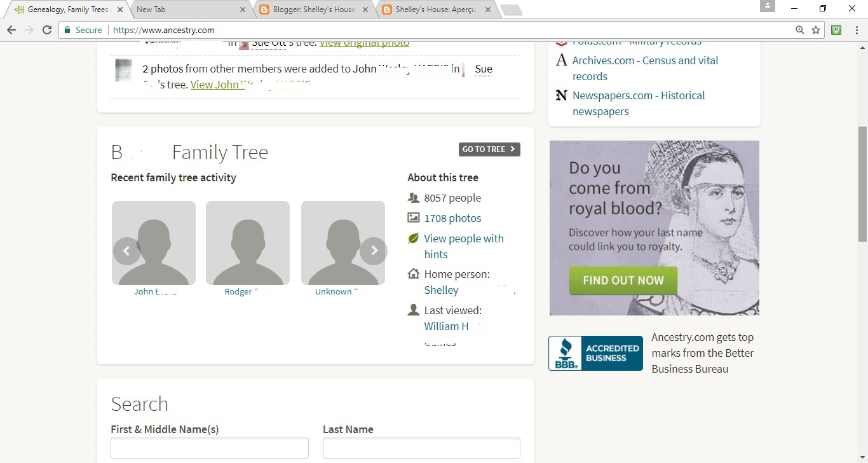Click the user profile icon at top right
Screen dimensions: 868x463
point(767,6)
